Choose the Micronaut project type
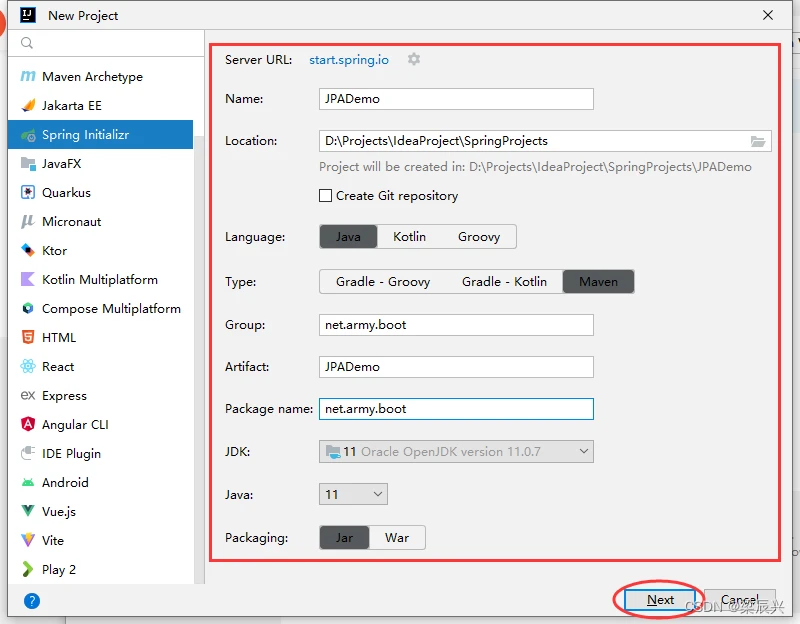 101,222
